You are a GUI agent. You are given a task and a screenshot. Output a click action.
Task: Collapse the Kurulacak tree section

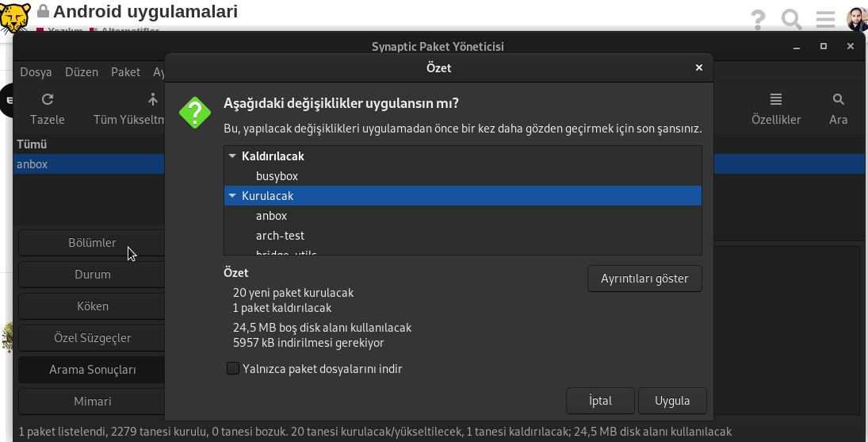[232, 196]
